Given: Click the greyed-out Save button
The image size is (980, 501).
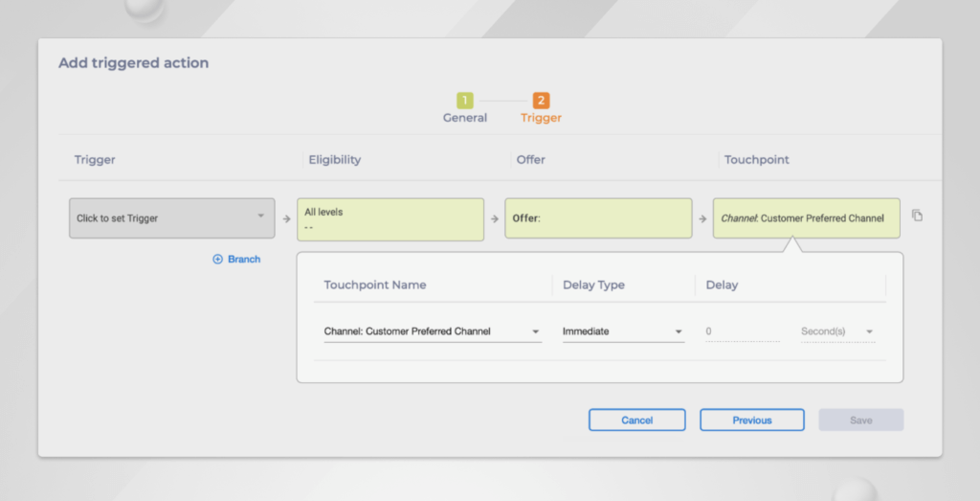Looking at the screenshot, I should pos(860,420).
